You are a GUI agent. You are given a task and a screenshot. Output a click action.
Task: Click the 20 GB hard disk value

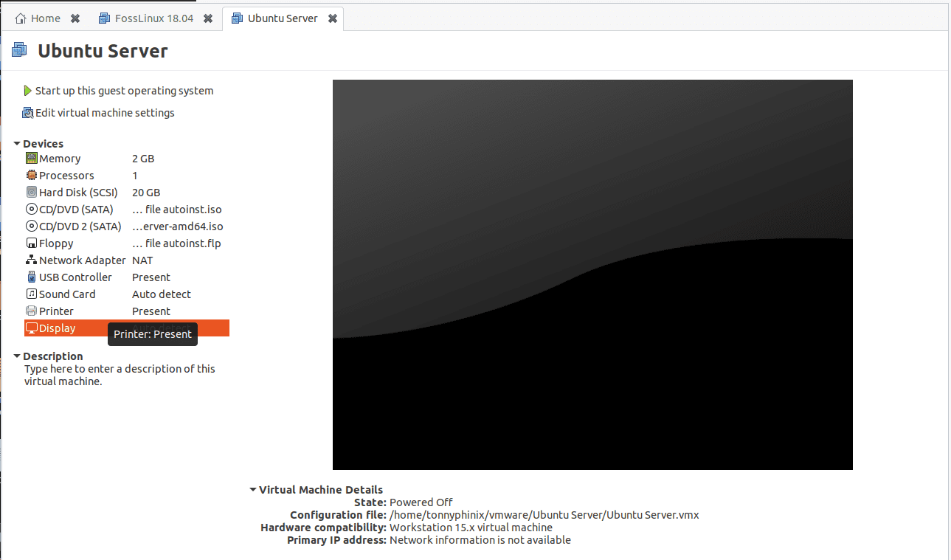point(146,193)
